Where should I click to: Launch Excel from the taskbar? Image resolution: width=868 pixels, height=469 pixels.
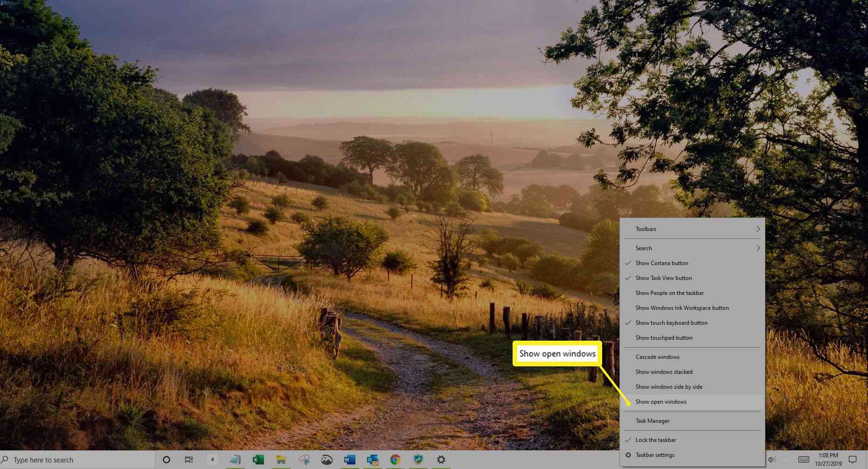(258, 460)
